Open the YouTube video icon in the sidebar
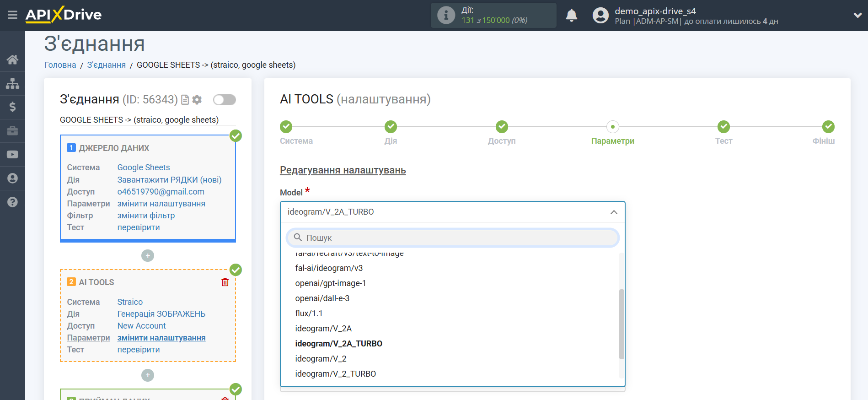The height and width of the screenshot is (400, 868). tap(12, 155)
